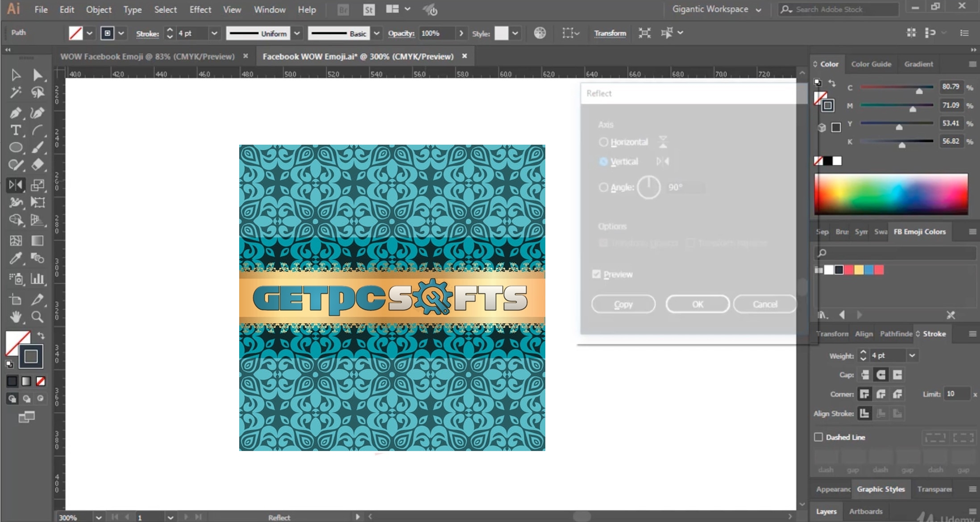The width and height of the screenshot is (980, 522).
Task: Select the Angle radio button
Action: 603,188
